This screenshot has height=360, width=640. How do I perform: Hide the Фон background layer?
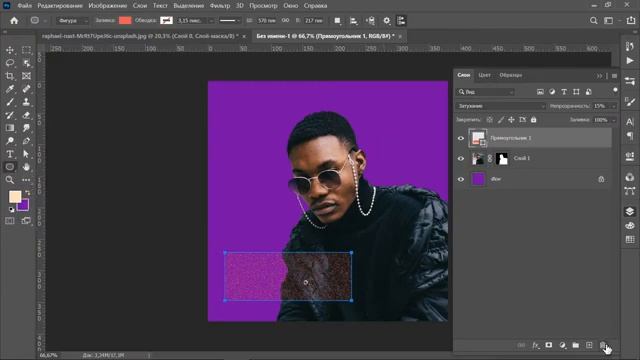[x=461, y=179]
